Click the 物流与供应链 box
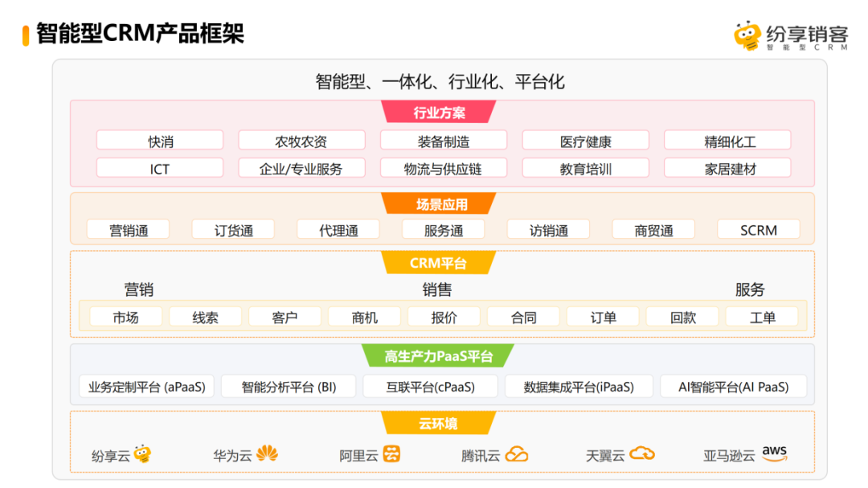Screen dimensions: 868x488 pyautogui.click(x=444, y=168)
